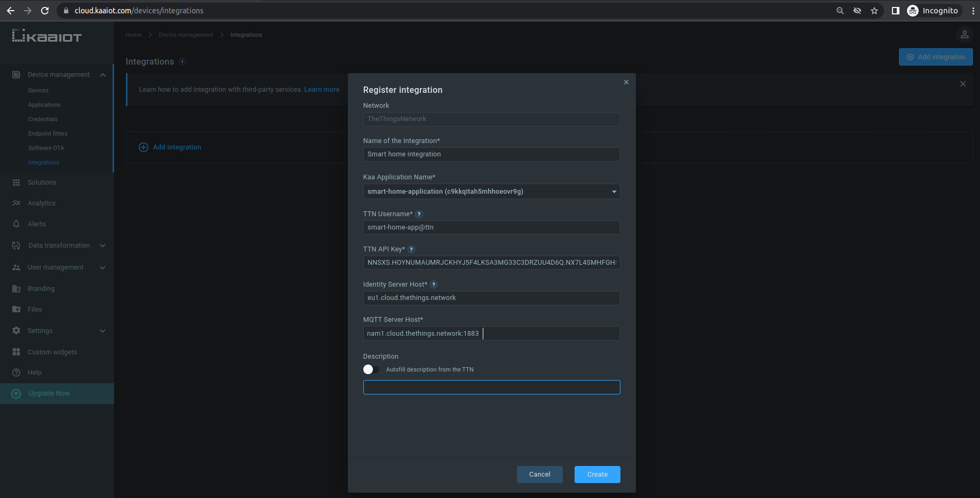Click the Files folder icon
Screen dimensions: 980x498
[16, 310]
